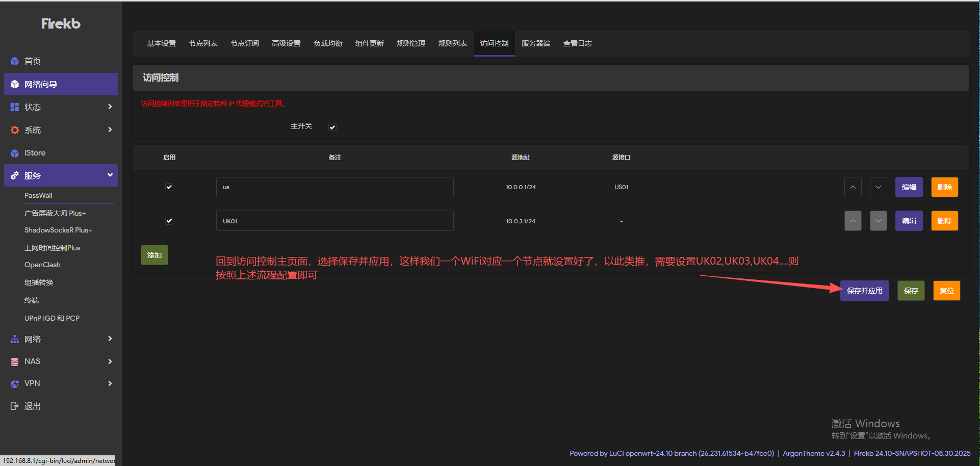Switch to the 节点列表 tab
Screen dimensions: 980x466
[203, 43]
